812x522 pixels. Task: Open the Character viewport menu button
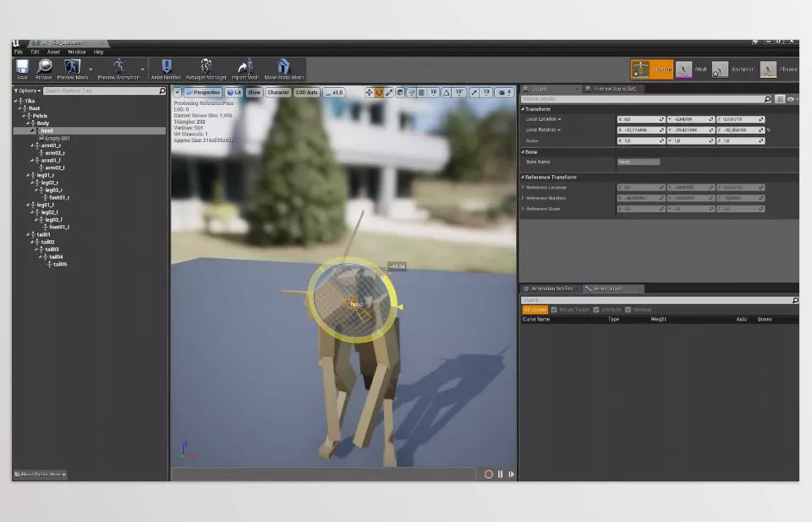click(x=278, y=92)
